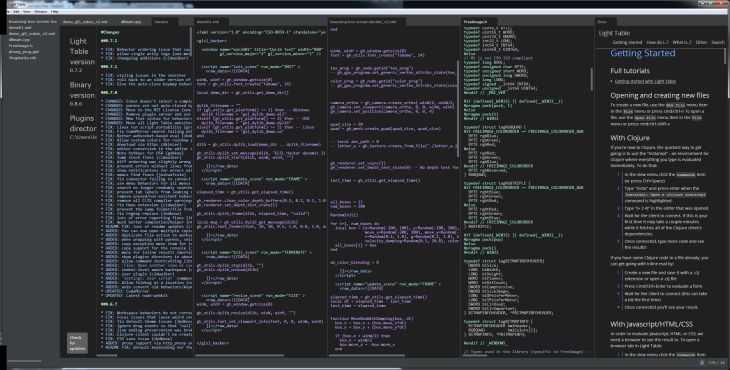This screenshot has height=370, width=730.
Task: Open Singularity.nfo in the open-files list
Action: [22, 58]
